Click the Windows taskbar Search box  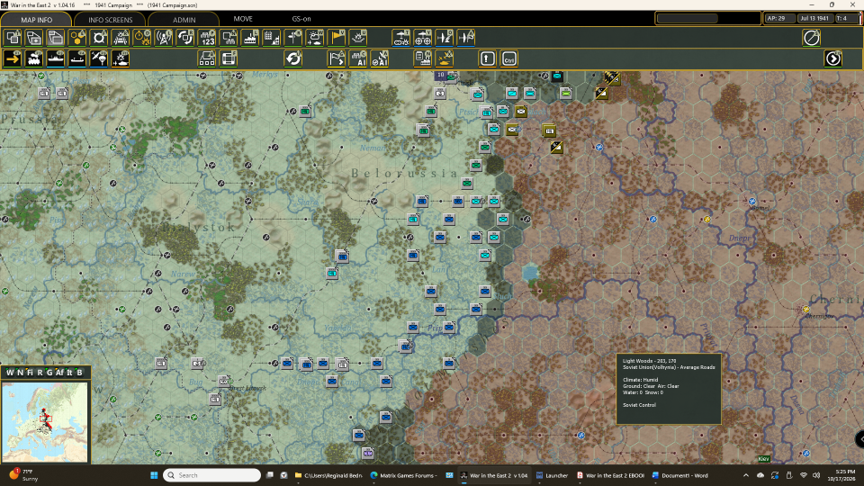pos(212,475)
